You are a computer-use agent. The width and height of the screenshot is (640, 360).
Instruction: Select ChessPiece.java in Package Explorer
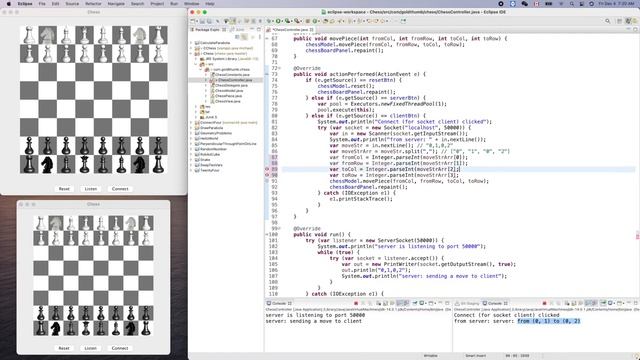click(228, 96)
